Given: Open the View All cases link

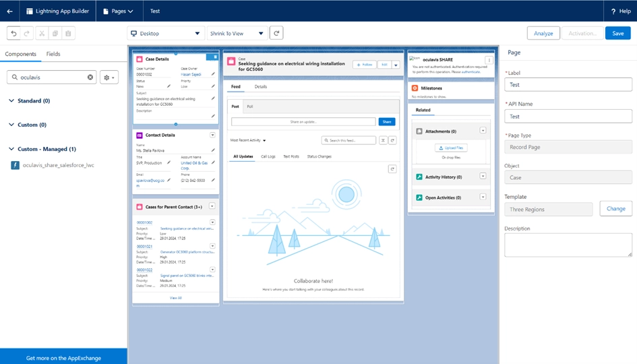Looking at the screenshot, I should point(175,298).
